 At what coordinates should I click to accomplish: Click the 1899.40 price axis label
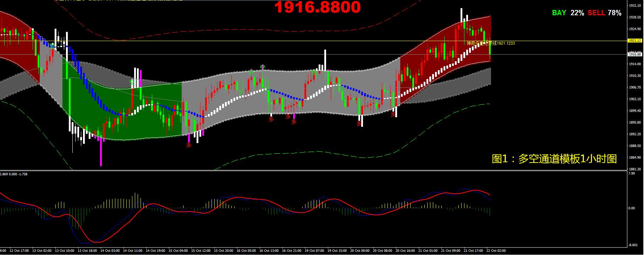point(635,111)
